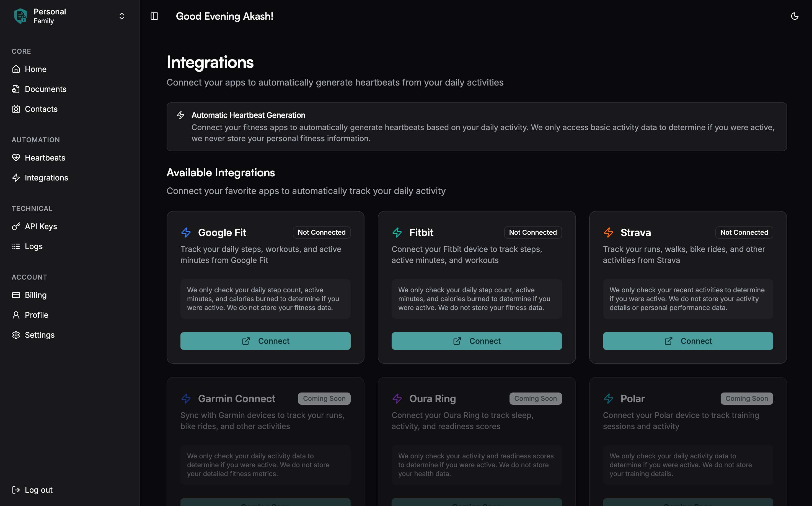This screenshot has width=812, height=506.
Task: Click the orange Strava bolt icon
Action: [x=609, y=232]
